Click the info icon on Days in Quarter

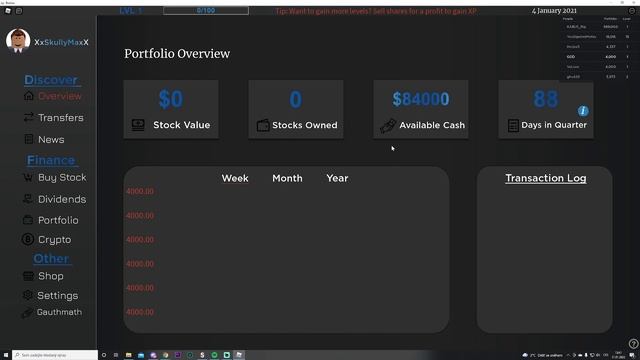click(x=583, y=111)
